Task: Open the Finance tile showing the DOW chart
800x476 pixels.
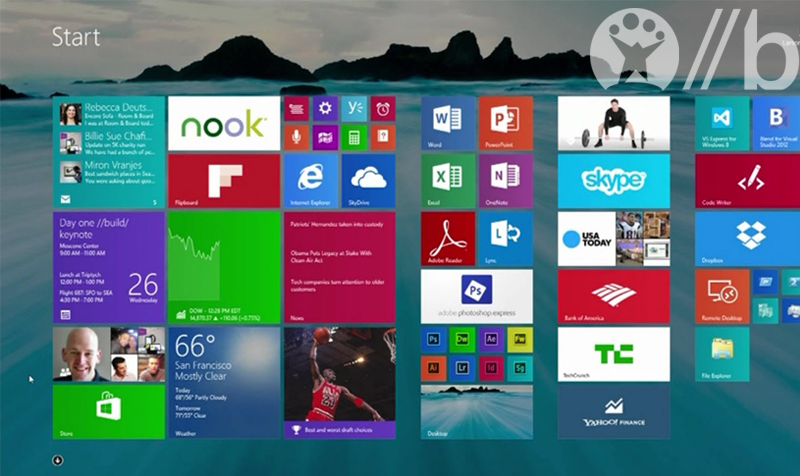Action: (224, 268)
